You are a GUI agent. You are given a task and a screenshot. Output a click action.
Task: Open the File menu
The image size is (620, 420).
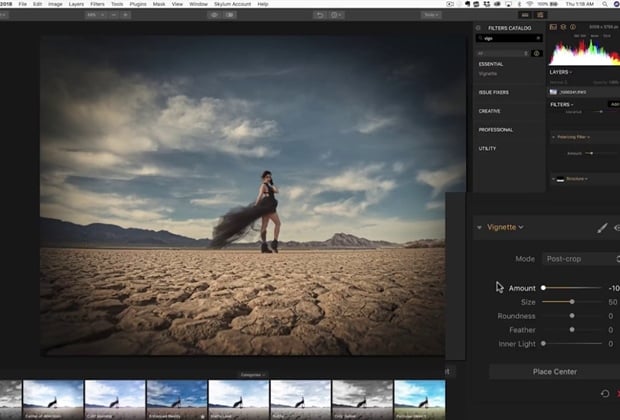click(x=23, y=4)
